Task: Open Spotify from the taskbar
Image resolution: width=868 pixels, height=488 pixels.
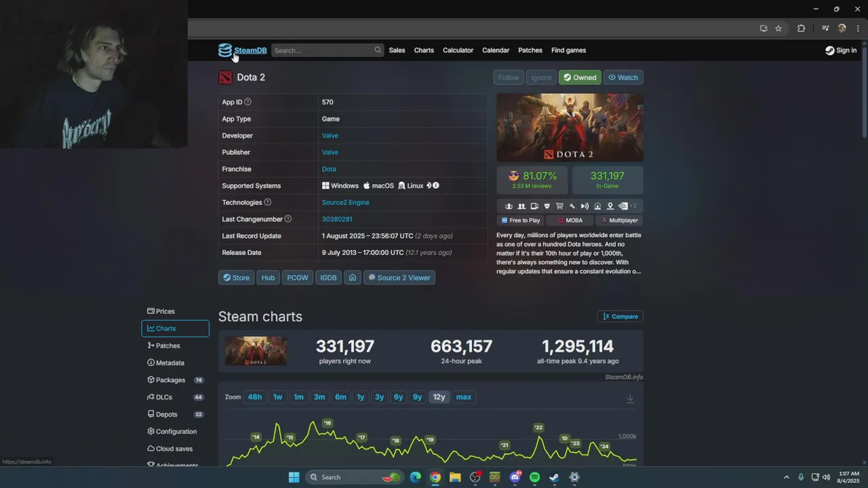Action: (x=534, y=477)
